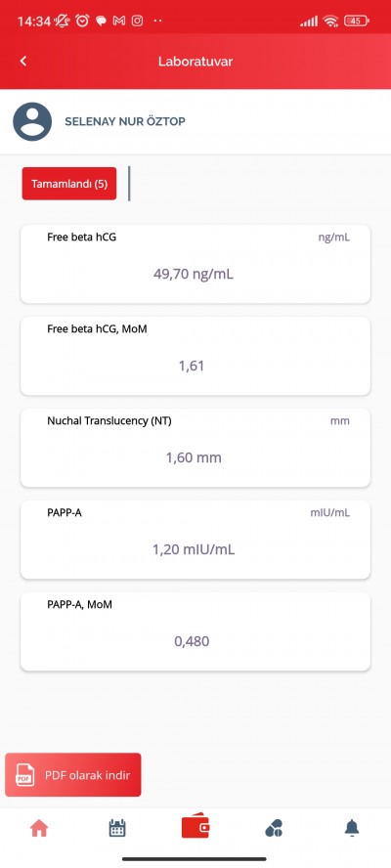This screenshot has width=391, height=868.
Task: Open the pills medication icon
Action: click(x=274, y=829)
